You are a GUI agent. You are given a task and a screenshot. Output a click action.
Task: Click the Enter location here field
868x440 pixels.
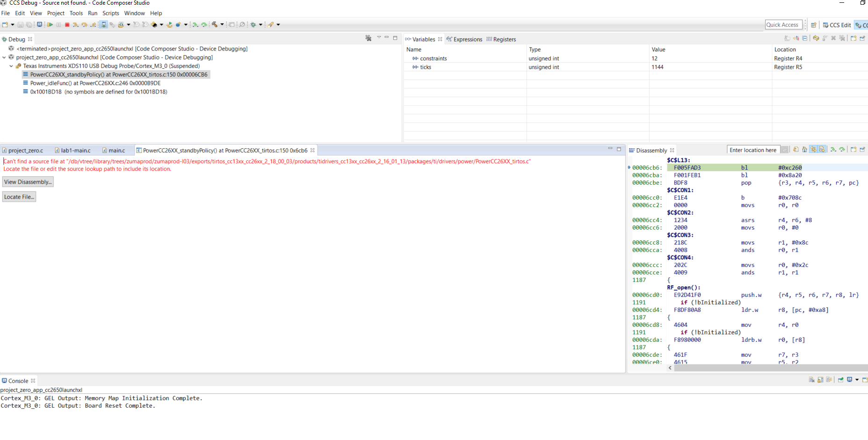753,150
